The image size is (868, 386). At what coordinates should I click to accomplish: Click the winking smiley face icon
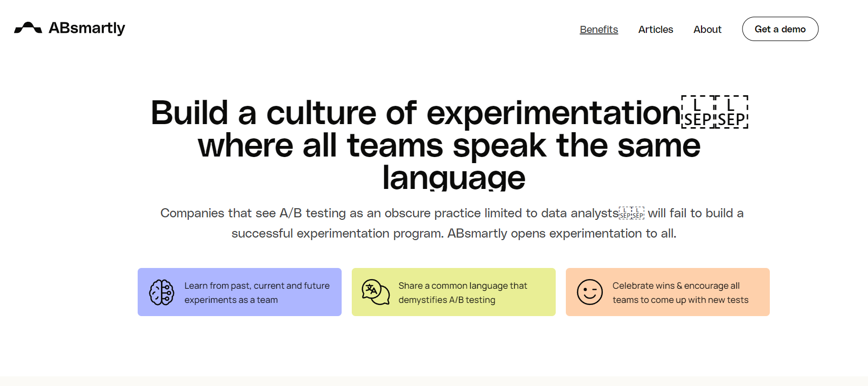click(x=590, y=292)
